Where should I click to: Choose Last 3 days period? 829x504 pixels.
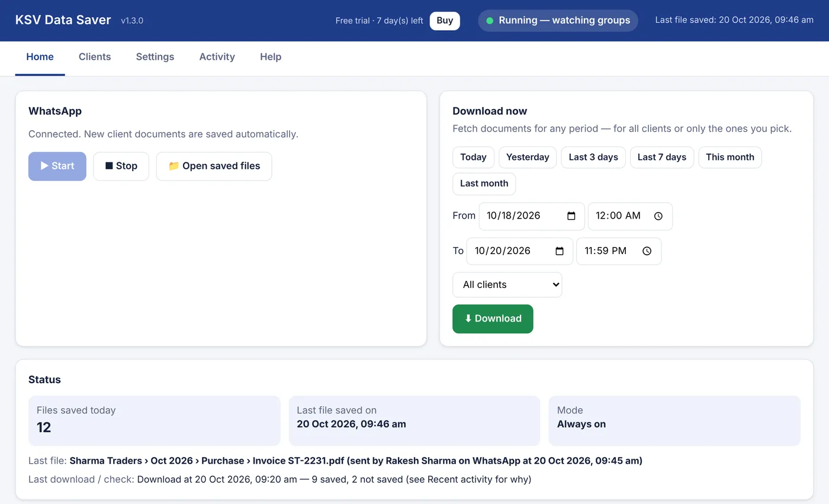pyautogui.click(x=593, y=158)
